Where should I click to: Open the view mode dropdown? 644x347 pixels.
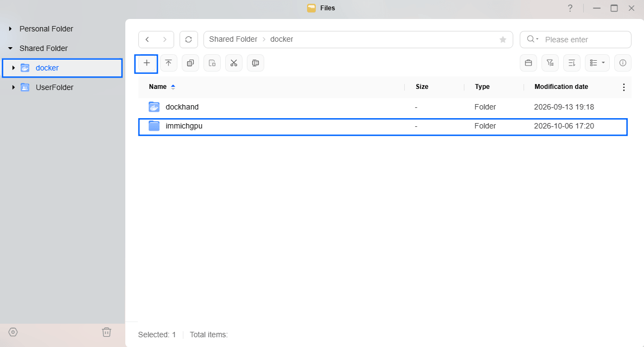point(597,63)
